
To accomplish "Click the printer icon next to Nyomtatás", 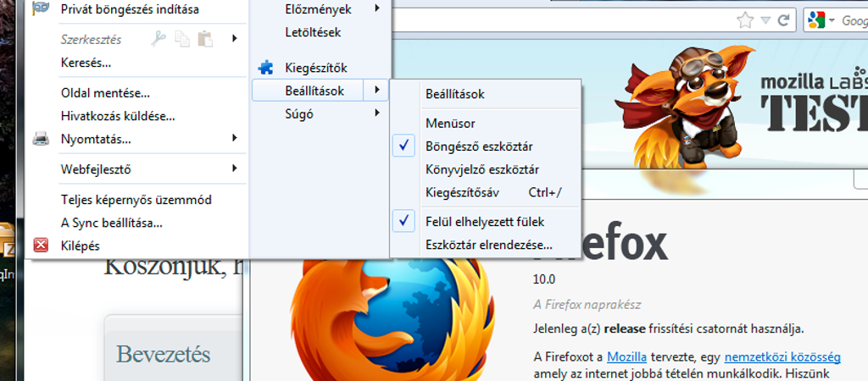I will [x=41, y=138].
